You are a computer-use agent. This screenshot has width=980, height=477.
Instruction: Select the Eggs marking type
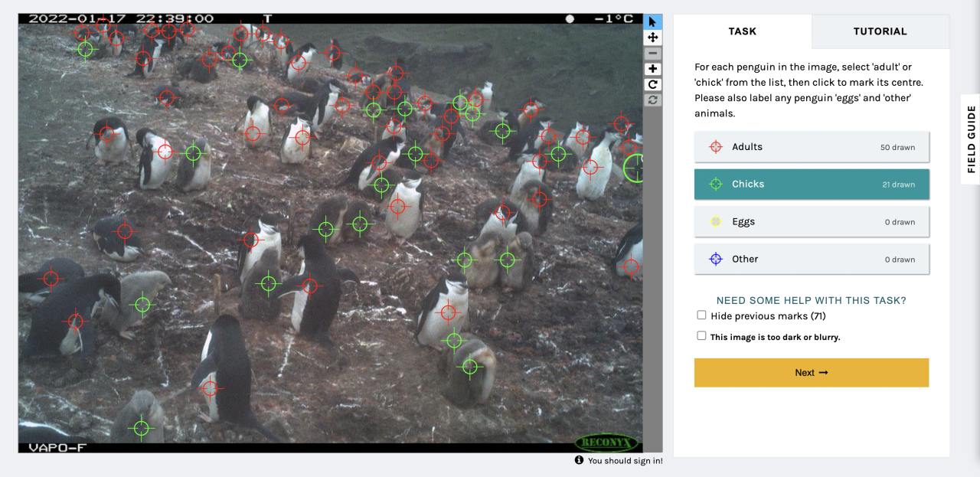(x=812, y=222)
